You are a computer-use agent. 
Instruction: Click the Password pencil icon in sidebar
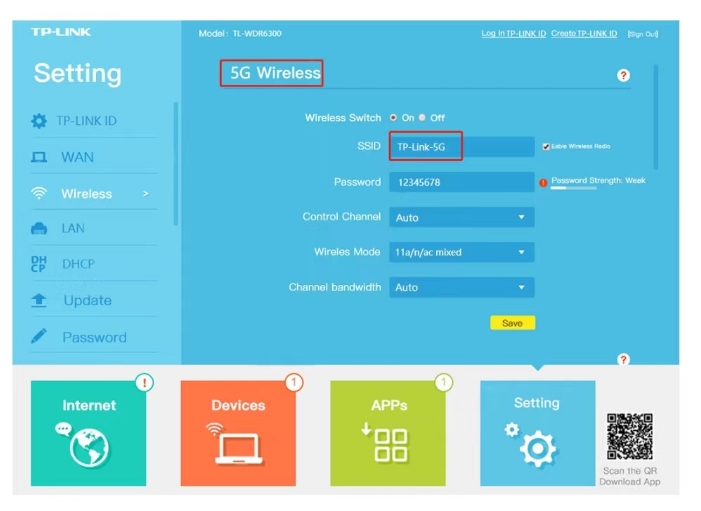[x=39, y=336]
